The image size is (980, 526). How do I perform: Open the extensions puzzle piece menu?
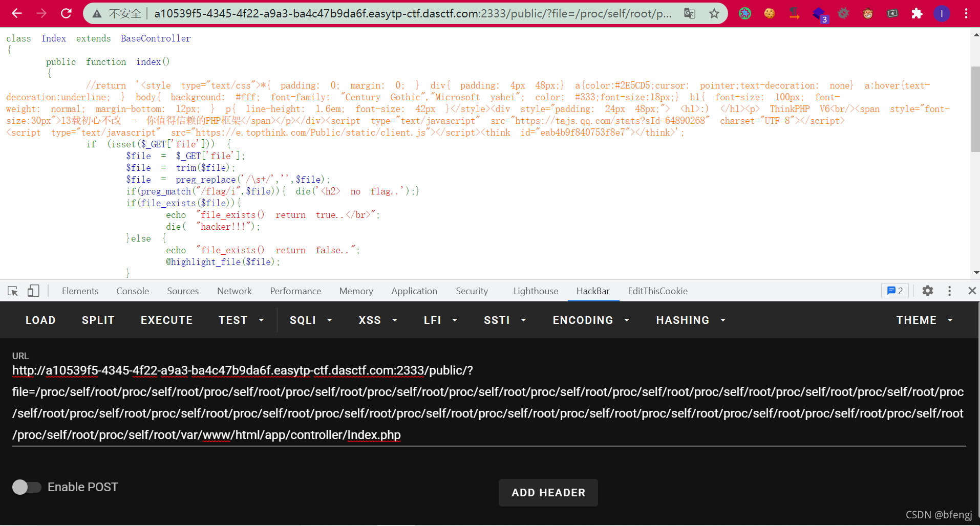click(x=917, y=14)
